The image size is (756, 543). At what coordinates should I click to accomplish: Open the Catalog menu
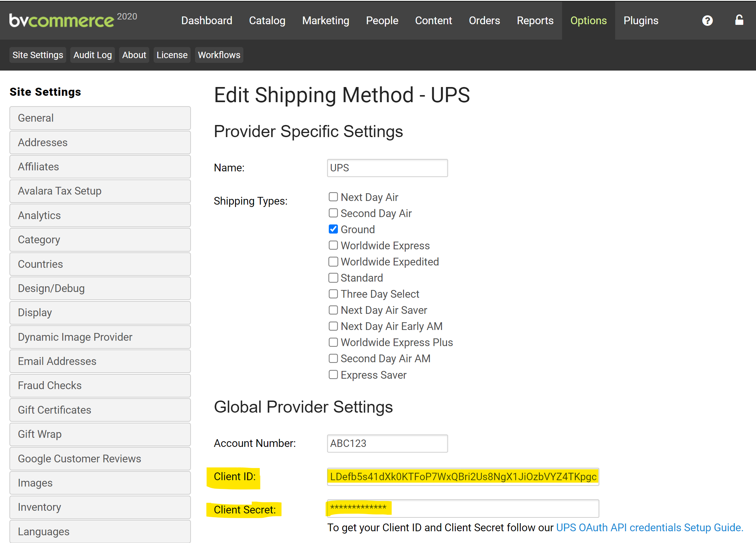[267, 21]
